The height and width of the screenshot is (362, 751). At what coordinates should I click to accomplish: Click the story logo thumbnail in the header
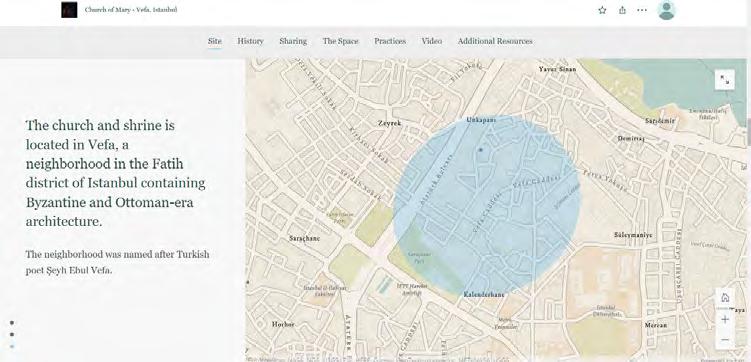click(x=69, y=10)
